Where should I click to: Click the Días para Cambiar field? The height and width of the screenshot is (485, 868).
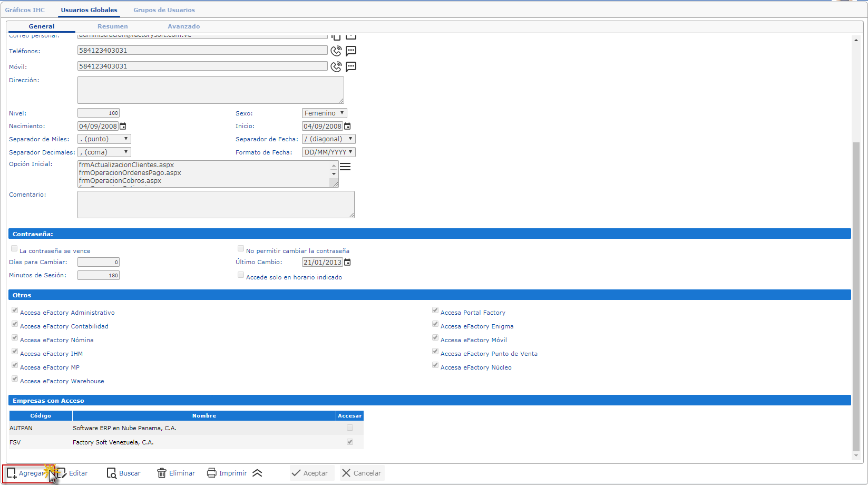(x=99, y=263)
